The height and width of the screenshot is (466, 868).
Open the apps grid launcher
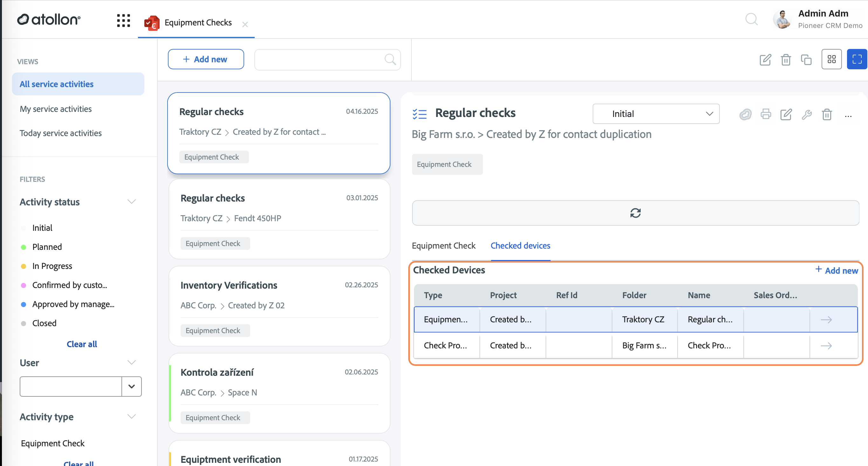coord(123,21)
